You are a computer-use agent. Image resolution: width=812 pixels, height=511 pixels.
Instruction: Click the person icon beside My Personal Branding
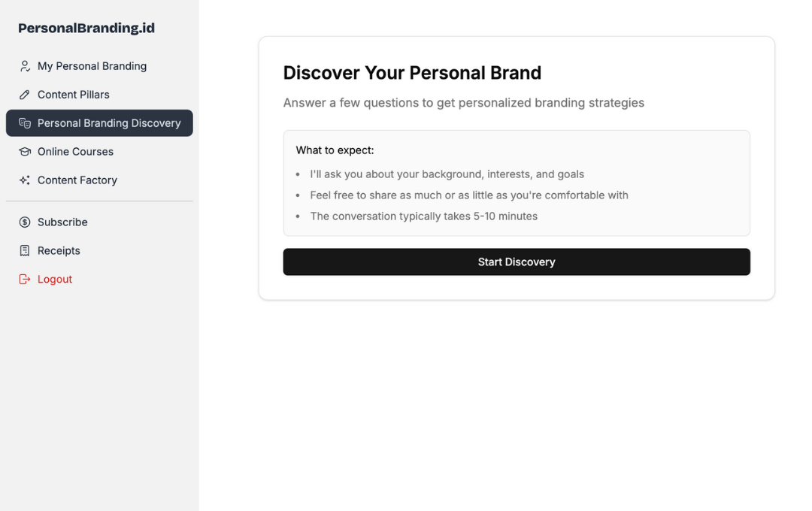tap(23, 65)
